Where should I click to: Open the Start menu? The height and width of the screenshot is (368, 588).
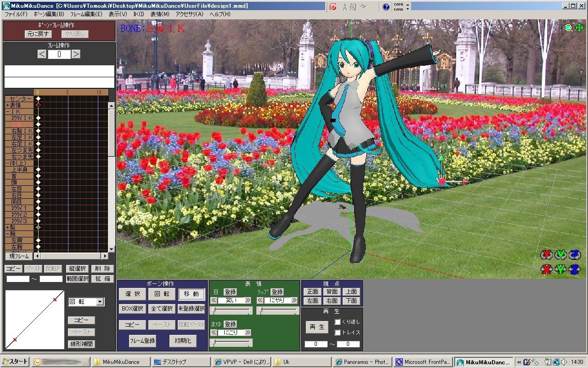click(15, 362)
